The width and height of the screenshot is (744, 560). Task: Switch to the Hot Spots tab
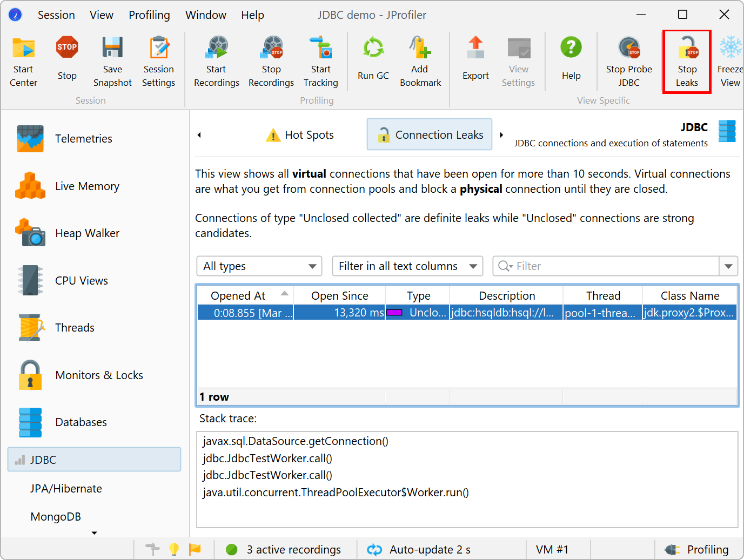(x=300, y=135)
